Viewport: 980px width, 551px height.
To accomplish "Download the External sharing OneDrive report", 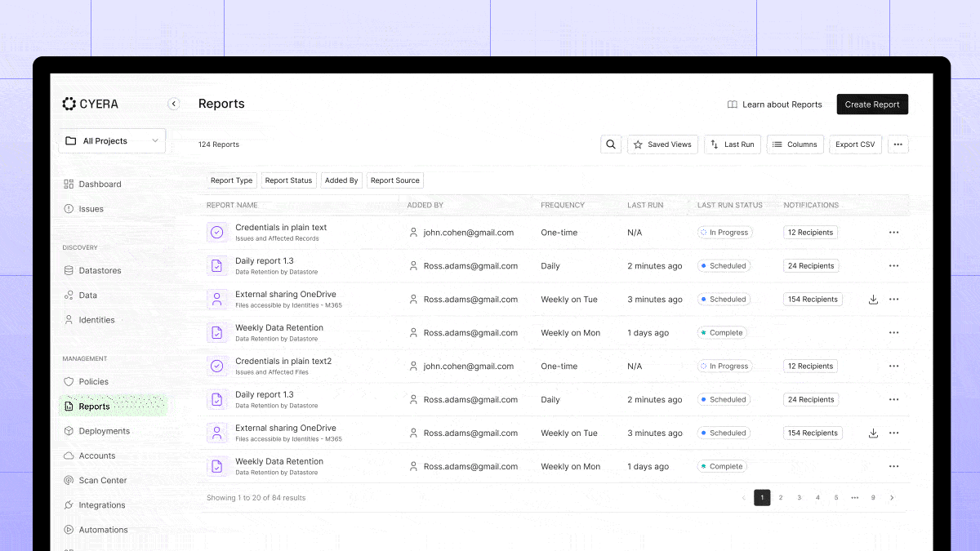I will (873, 299).
